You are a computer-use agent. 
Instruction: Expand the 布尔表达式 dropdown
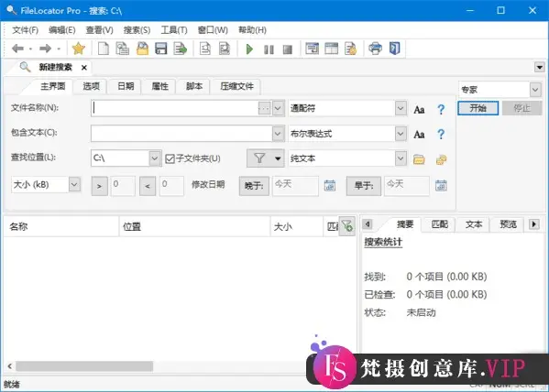point(401,134)
